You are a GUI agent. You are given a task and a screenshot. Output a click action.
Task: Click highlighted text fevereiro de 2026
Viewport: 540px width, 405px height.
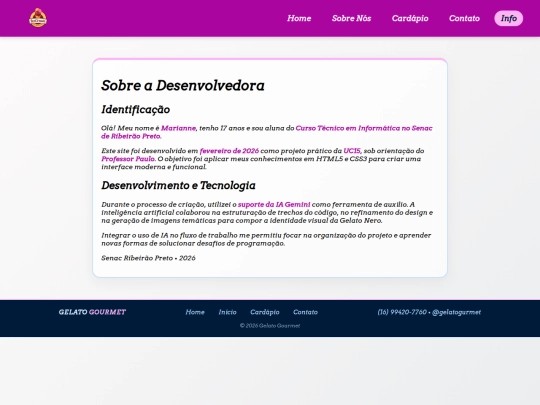(x=229, y=151)
